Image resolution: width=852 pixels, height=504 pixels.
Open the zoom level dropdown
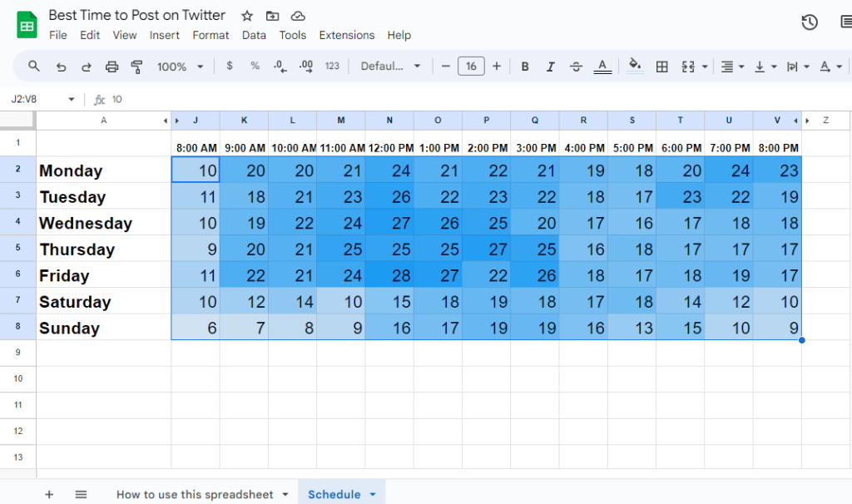tap(181, 67)
